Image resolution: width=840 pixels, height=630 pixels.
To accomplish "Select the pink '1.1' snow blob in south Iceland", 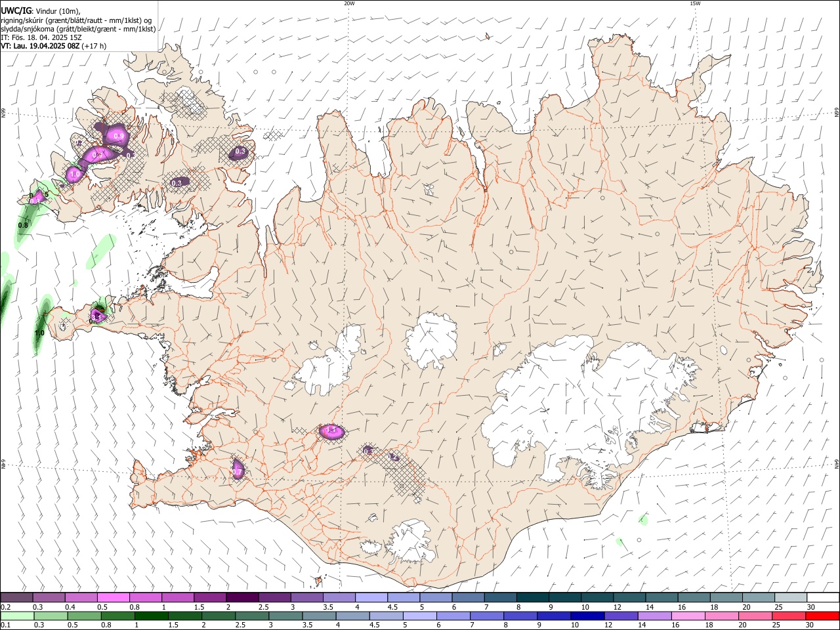I will 331,431.
